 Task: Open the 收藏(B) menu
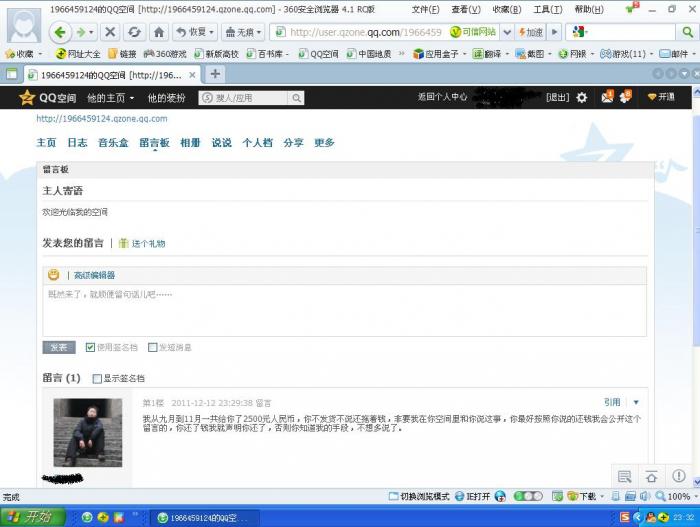[x=507, y=9]
